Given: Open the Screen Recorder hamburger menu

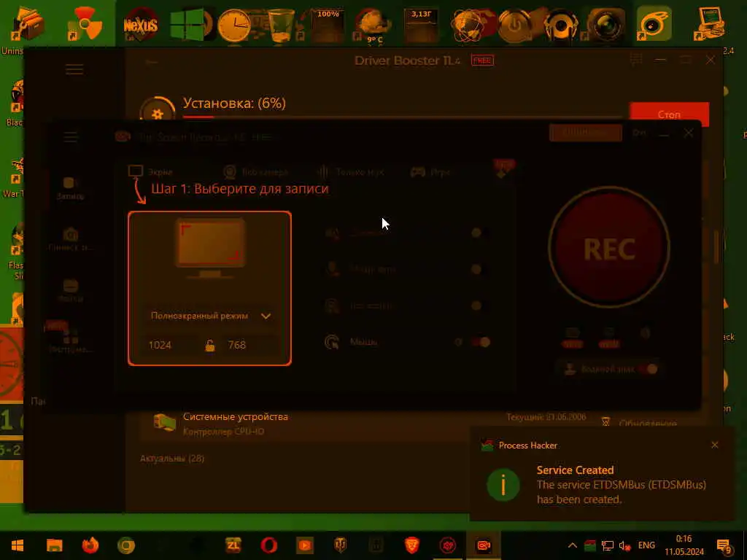Looking at the screenshot, I should pos(71,138).
